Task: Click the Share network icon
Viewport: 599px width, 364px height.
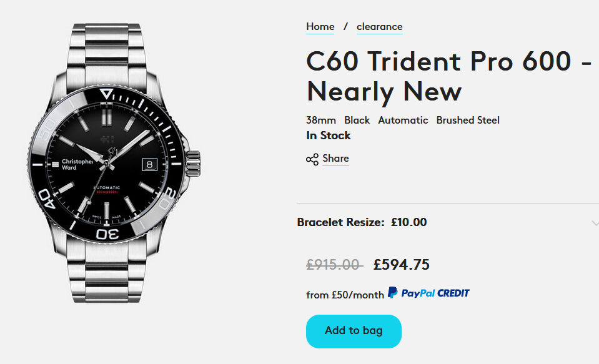Action: point(312,159)
